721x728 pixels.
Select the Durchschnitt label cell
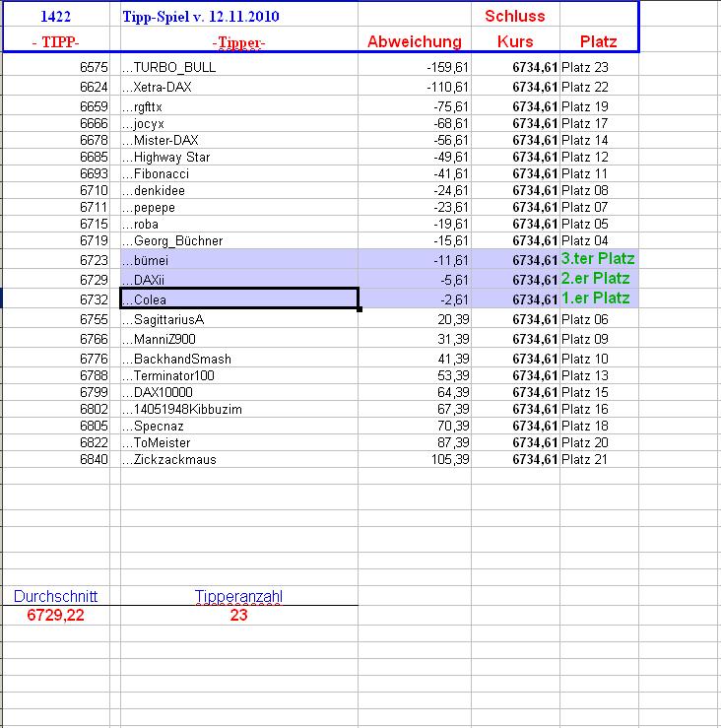(56, 596)
